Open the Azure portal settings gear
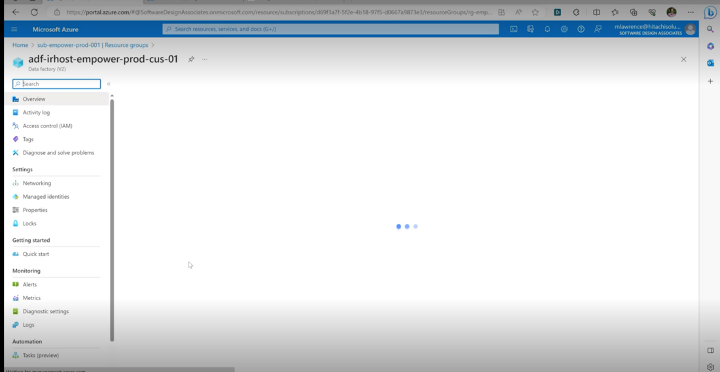This screenshot has height=372, width=720. click(564, 29)
